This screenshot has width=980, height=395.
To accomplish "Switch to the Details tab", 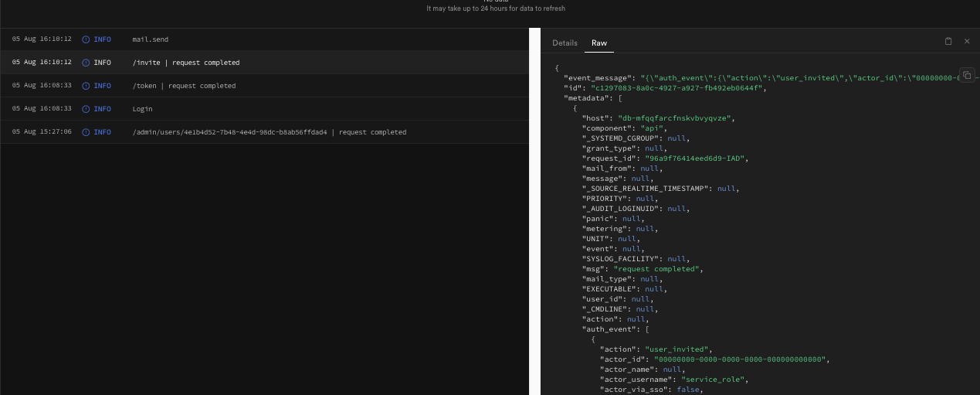I will 565,43.
